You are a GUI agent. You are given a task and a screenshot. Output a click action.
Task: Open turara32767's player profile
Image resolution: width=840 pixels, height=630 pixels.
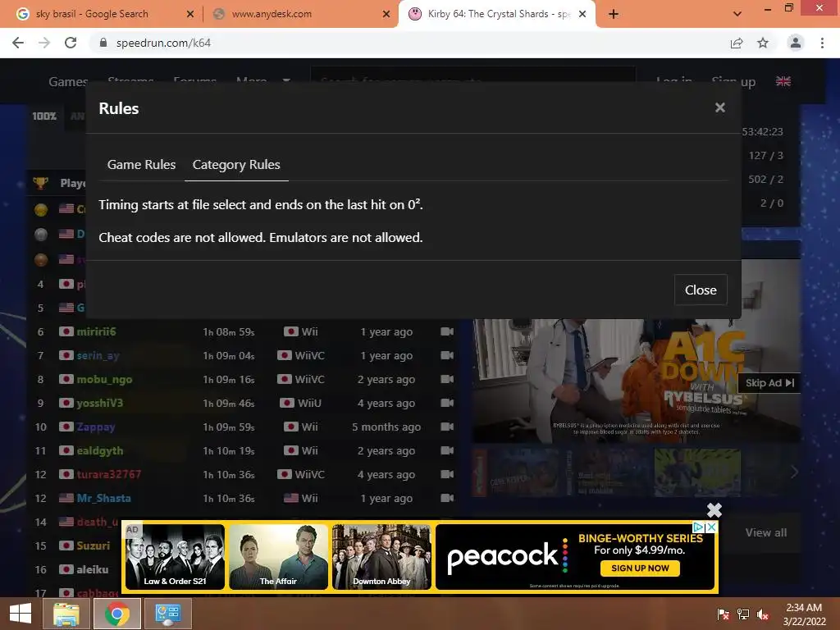click(x=109, y=474)
